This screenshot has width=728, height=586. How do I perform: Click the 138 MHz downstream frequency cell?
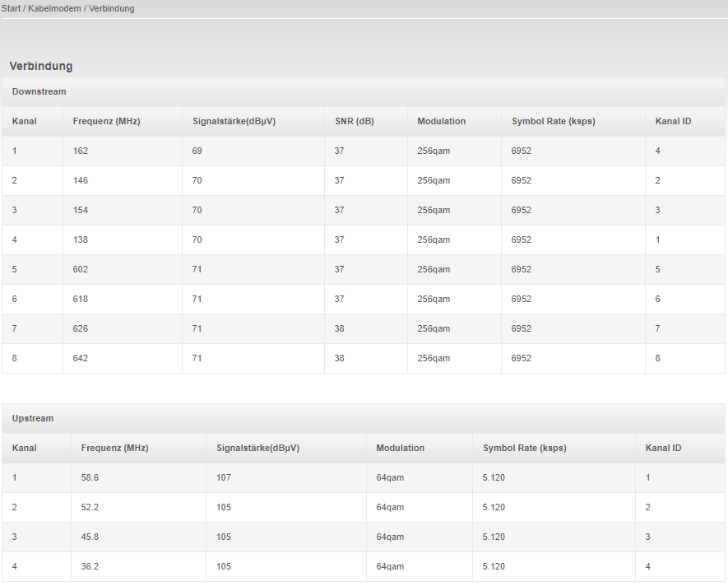(x=81, y=240)
